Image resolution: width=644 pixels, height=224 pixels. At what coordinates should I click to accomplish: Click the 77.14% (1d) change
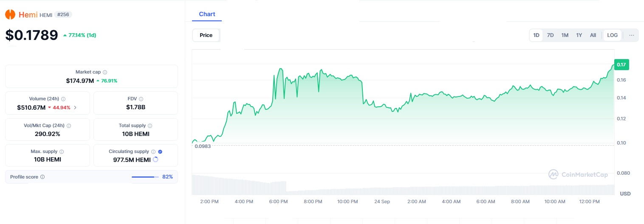pyautogui.click(x=79, y=35)
